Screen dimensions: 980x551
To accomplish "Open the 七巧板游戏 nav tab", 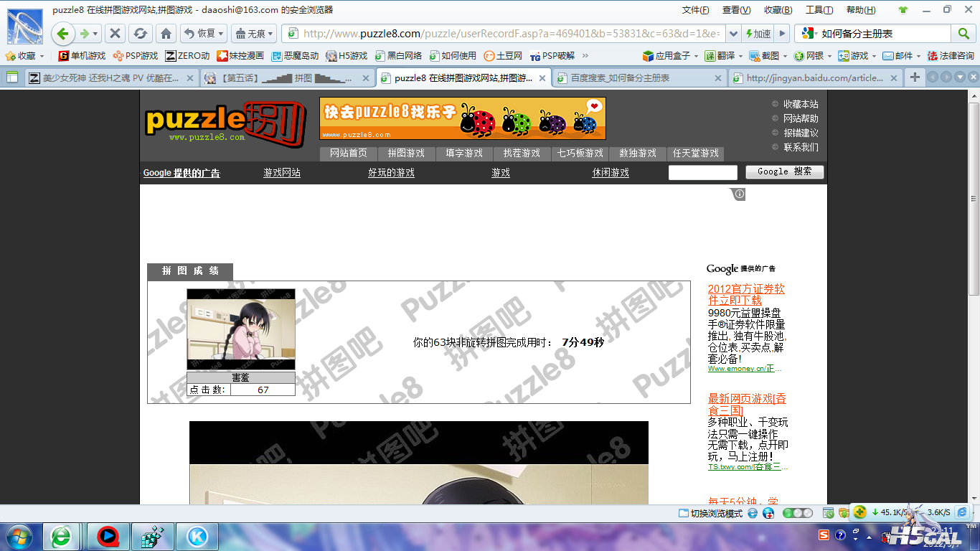I will tap(580, 154).
